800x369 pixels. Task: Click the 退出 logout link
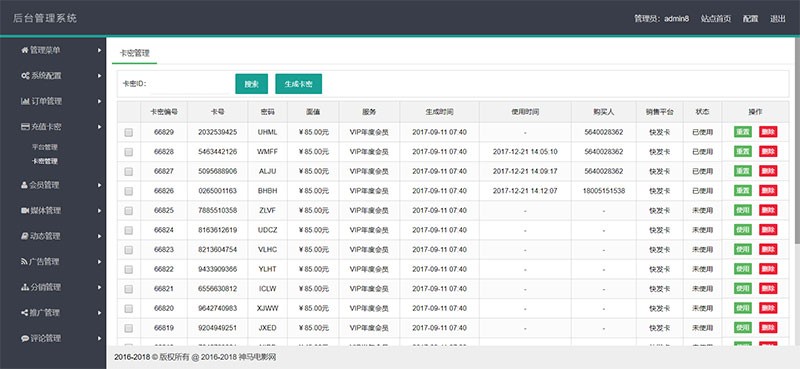tap(778, 18)
